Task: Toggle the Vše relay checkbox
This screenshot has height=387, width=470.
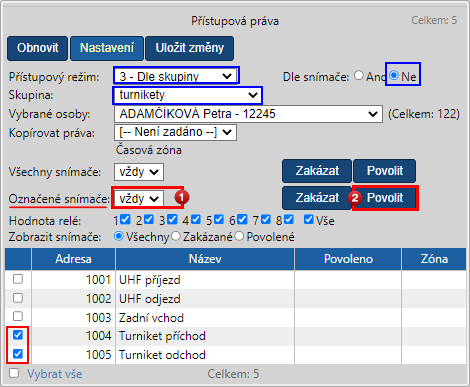Action: (x=309, y=220)
